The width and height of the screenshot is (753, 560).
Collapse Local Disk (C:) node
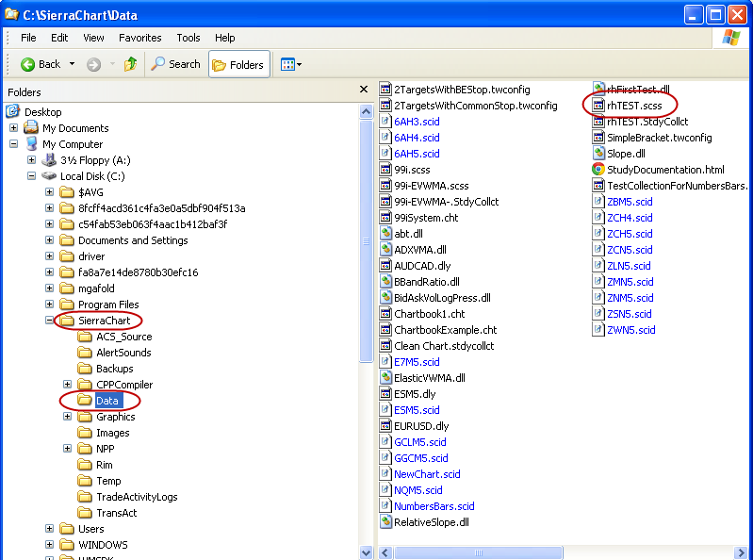point(32,175)
